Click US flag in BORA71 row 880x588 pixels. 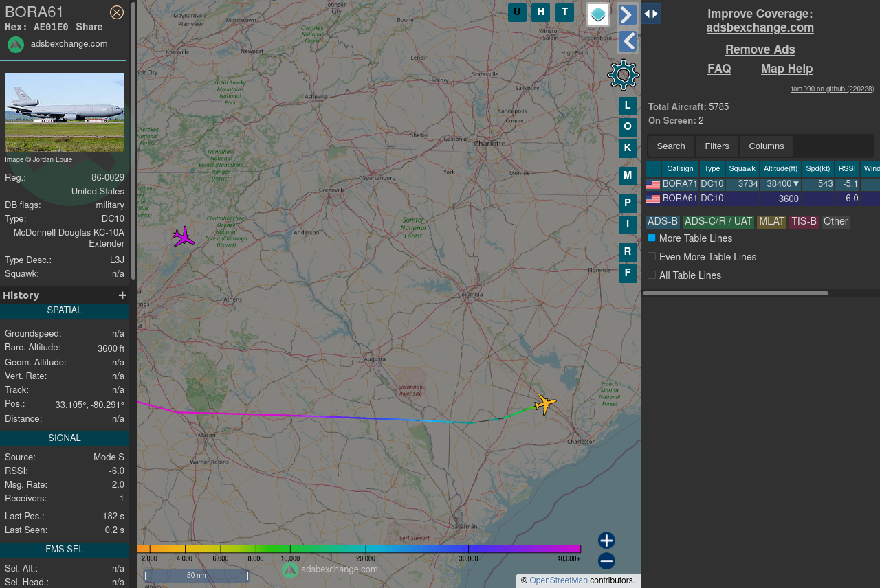tap(653, 185)
